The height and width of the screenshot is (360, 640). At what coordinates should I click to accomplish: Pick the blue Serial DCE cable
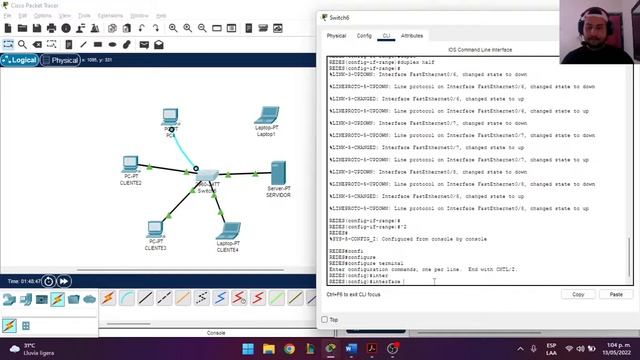tap(220, 298)
